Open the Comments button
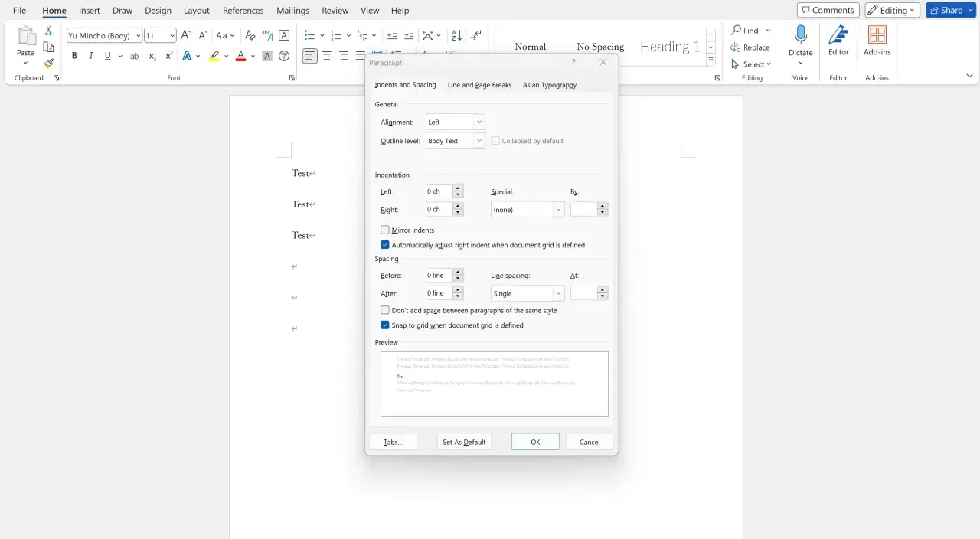The width and height of the screenshot is (980, 539). 828,10
